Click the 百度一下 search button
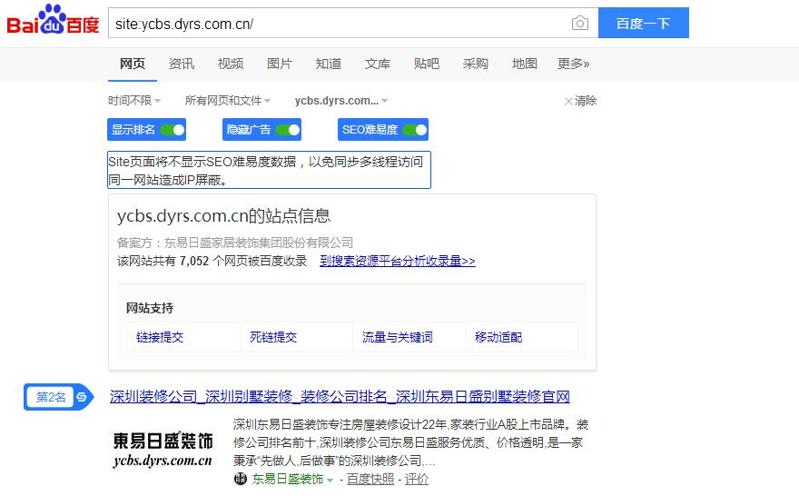Viewport: 799px width, 496px height. click(x=643, y=23)
